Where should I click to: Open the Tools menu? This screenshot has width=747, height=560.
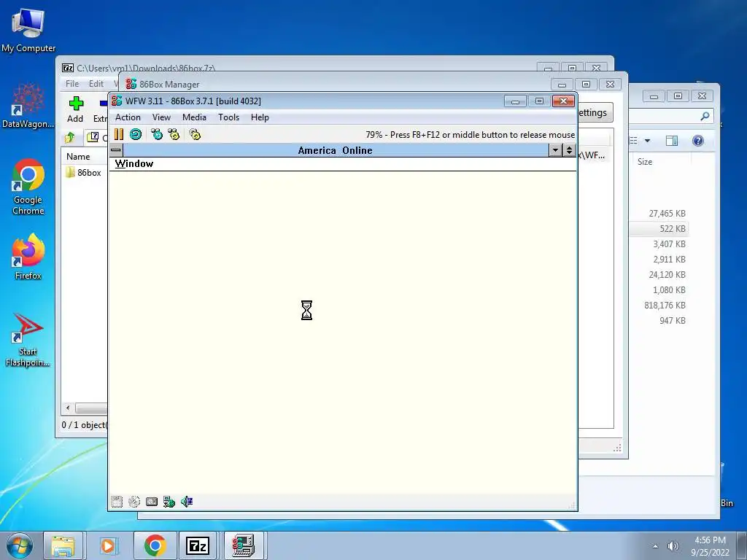tap(228, 117)
